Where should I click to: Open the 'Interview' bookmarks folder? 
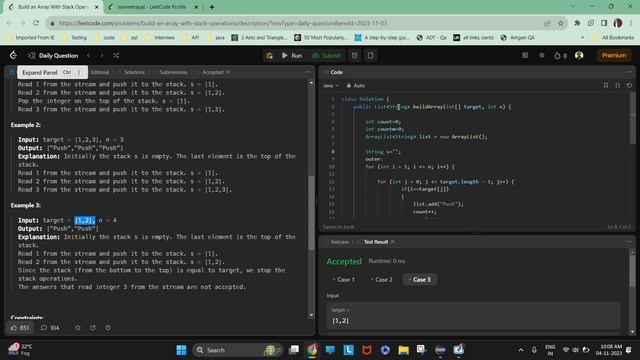click(160, 38)
